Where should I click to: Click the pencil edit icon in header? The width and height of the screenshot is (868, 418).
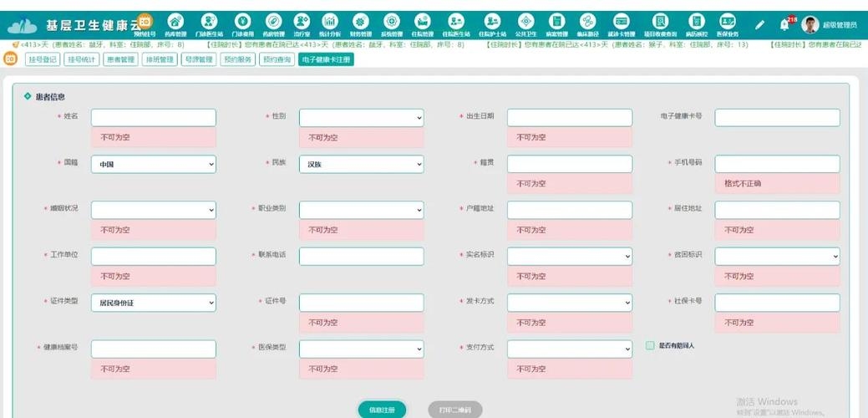click(760, 25)
